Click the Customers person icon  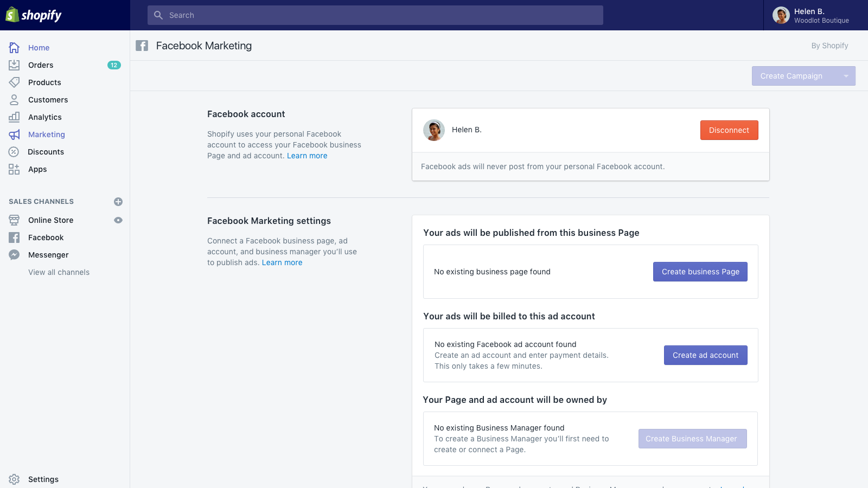(x=14, y=100)
